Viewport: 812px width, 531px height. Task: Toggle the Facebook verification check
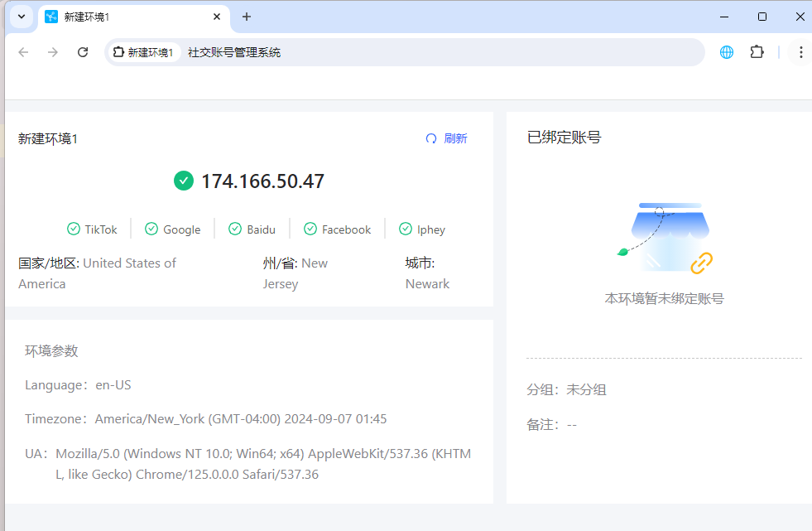coord(310,229)
